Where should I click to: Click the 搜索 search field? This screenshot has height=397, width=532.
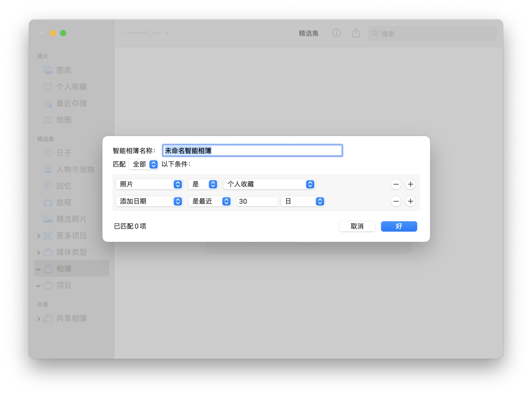pyautogui.click(x=432, y=33)
